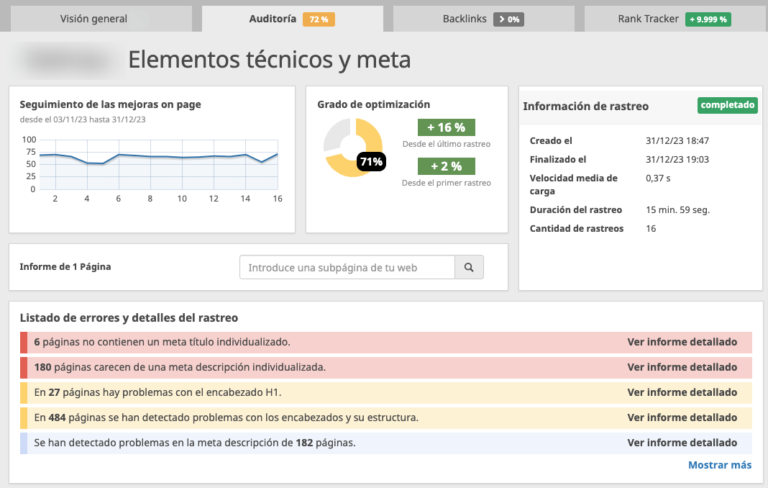
Task: Click the on-page improvements line chart
Action: pos(158,164)
